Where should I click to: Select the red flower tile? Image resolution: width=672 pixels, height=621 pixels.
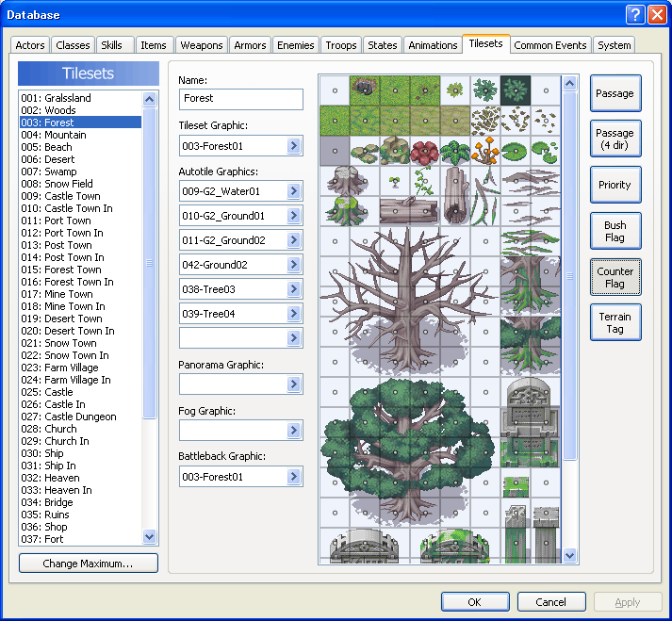tap(425, 151)
